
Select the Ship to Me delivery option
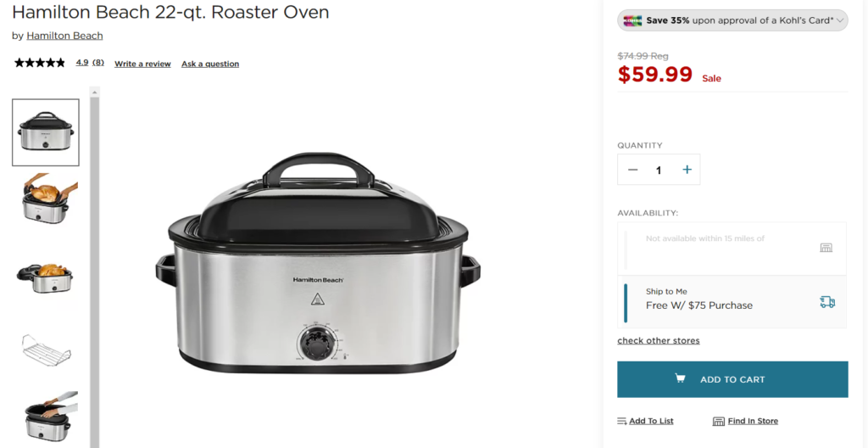coord(732,301)
